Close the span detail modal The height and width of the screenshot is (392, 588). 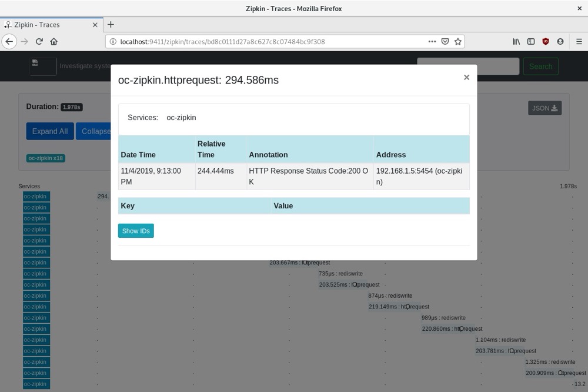pos(466,77)
